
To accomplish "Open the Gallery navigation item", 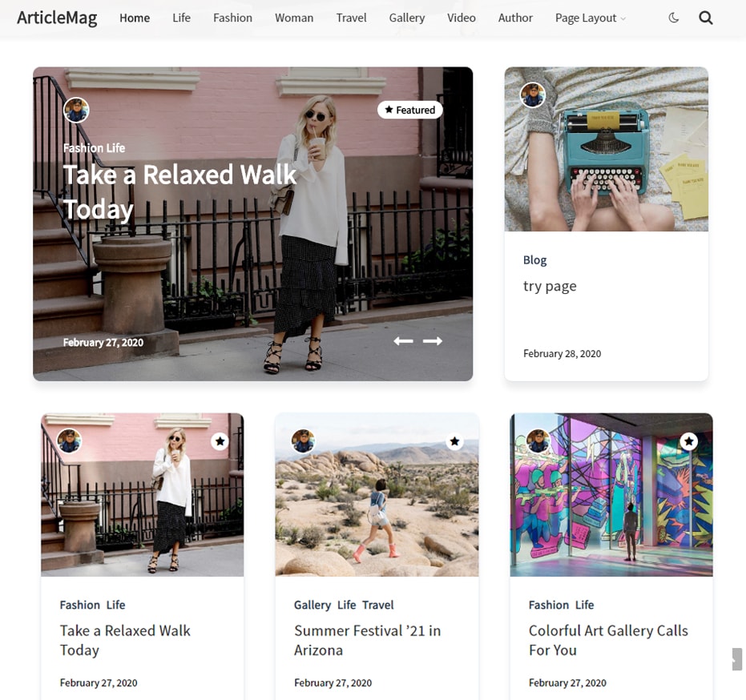I will [407, 18].
